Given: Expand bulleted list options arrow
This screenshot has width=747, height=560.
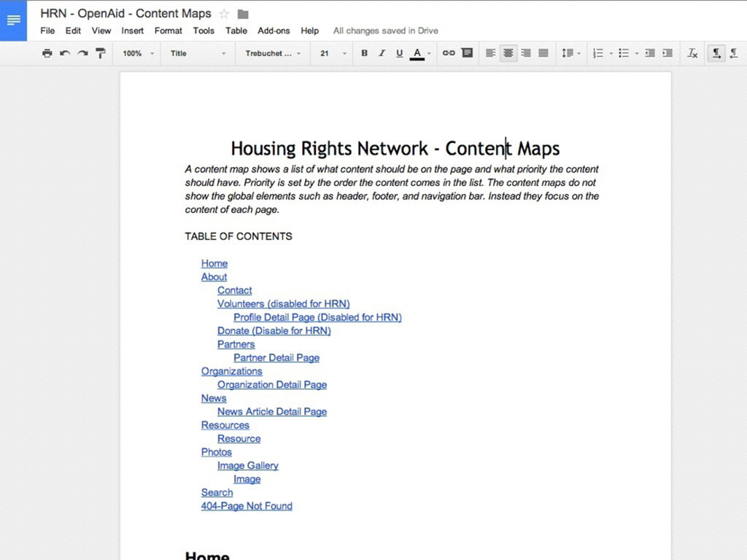Looking at the screenshot, I should point(637,53).
